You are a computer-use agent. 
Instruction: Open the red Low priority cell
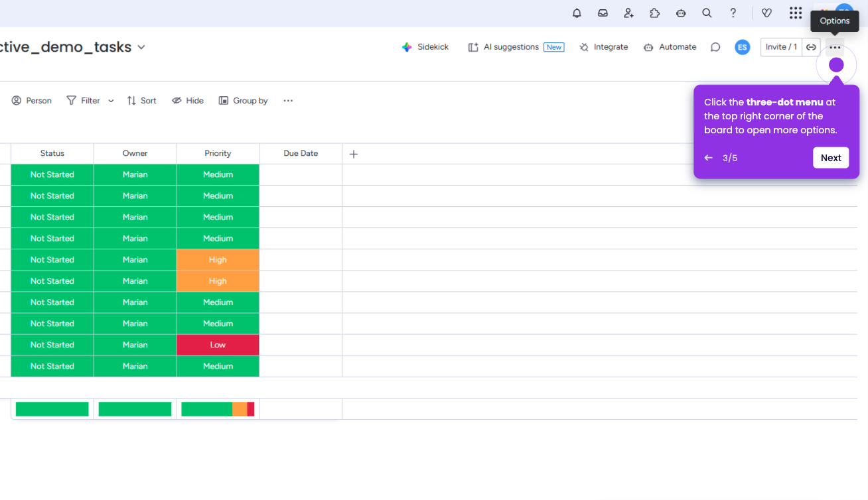218,345
